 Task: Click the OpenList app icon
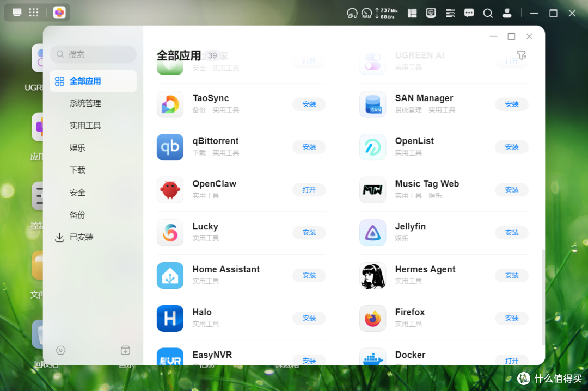click(x=372, y=147)
